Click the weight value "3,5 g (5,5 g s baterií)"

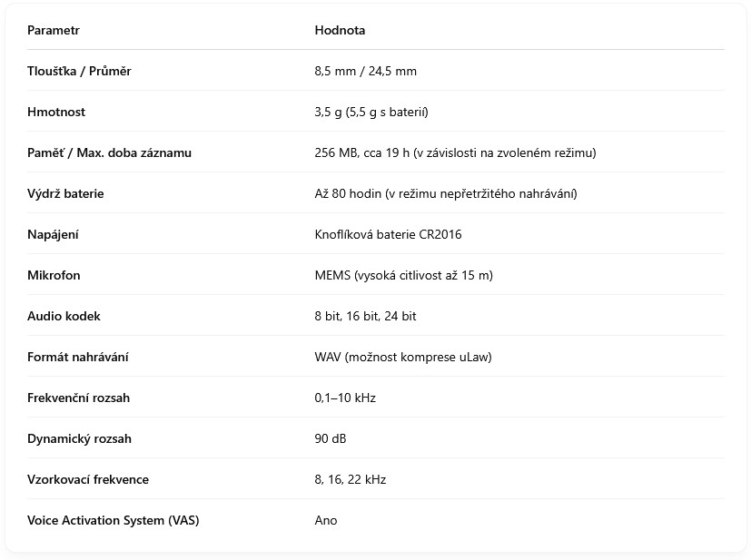tap(371, 112)
